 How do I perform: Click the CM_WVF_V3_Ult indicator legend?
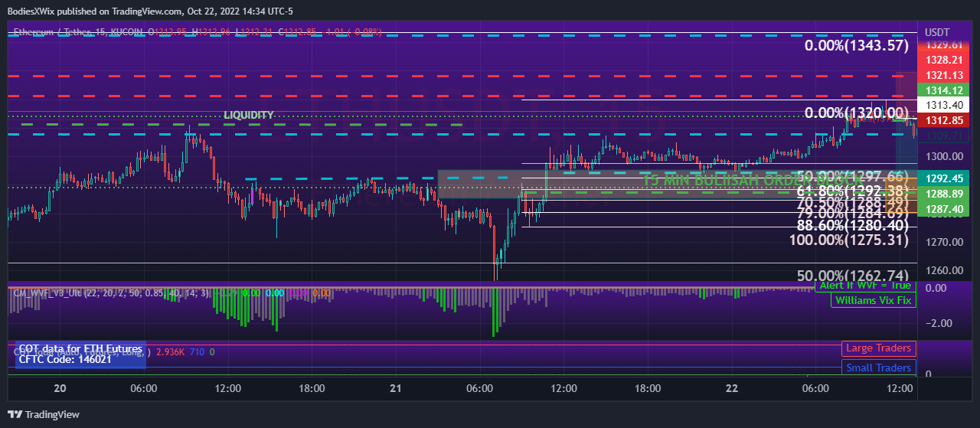(110, 292)
